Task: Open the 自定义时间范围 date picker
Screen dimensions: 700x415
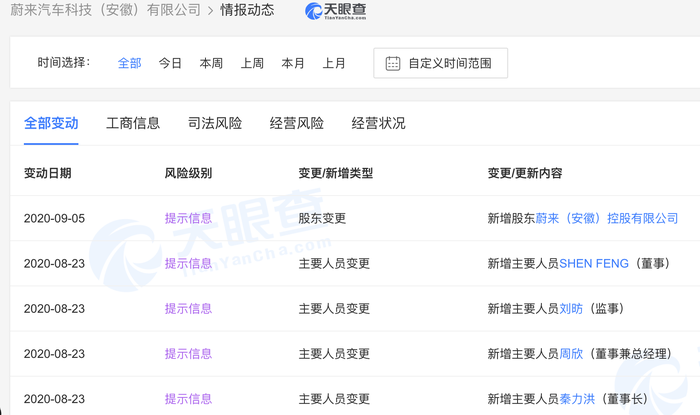Action: (440, 63)
